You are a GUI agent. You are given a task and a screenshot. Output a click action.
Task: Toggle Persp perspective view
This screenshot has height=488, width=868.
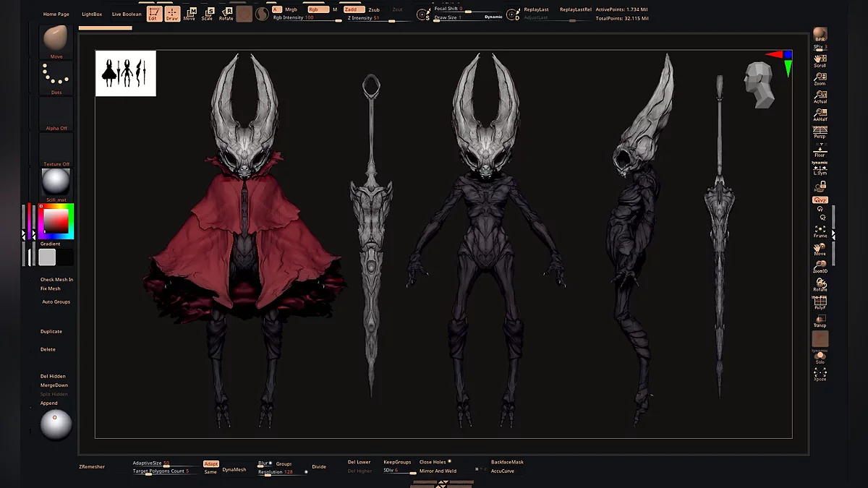coord(820,132)
